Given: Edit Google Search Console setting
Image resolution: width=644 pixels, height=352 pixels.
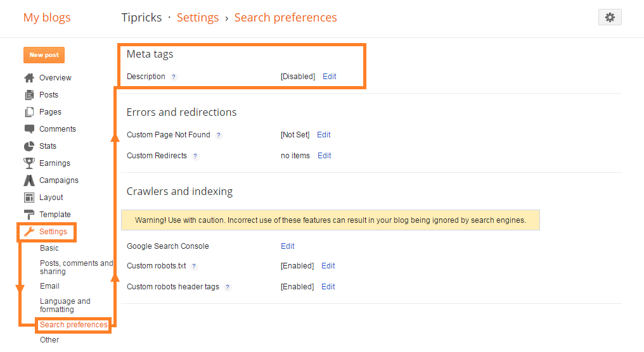Looking at the screenshot, I should coord(288,246).
